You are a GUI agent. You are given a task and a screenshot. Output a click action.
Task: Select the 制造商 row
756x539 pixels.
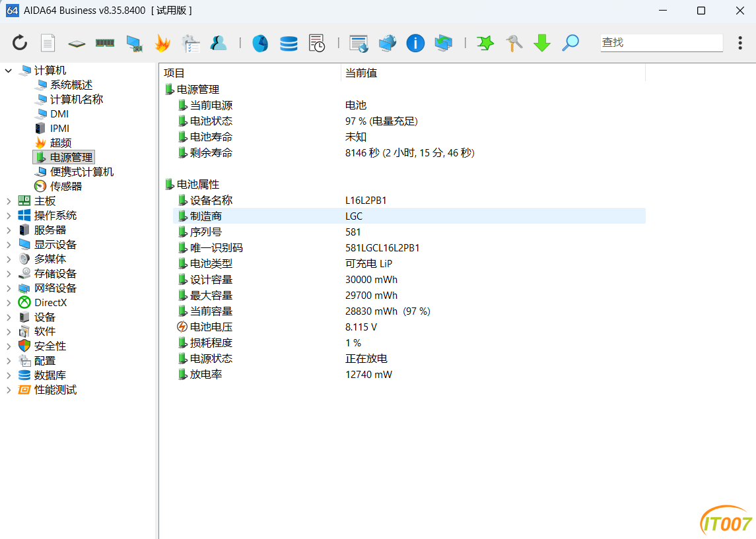point(409,216)
